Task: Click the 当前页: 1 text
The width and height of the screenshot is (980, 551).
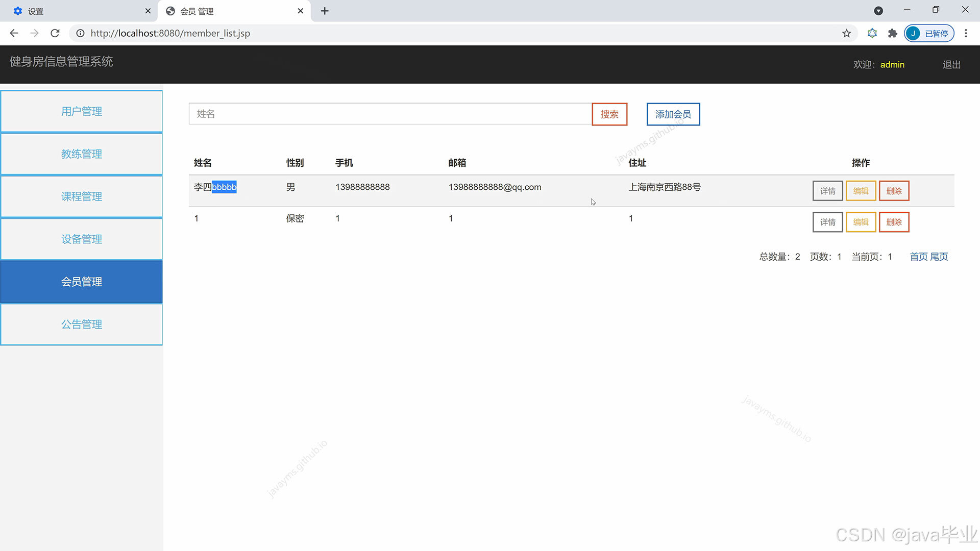Action: [x=872, y=257]
